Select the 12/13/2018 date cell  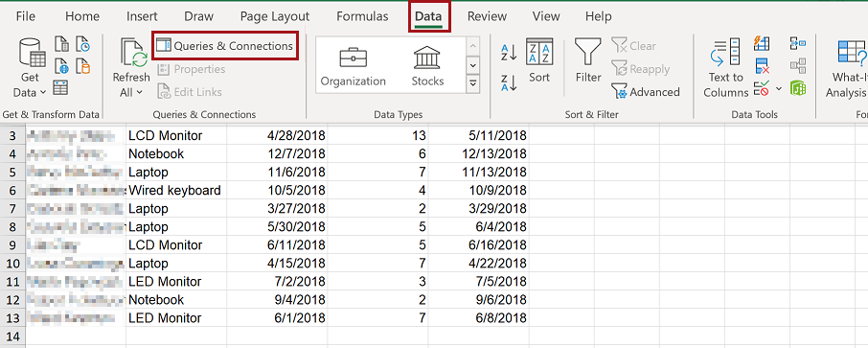pyautogui.click(x=478, y=153)
